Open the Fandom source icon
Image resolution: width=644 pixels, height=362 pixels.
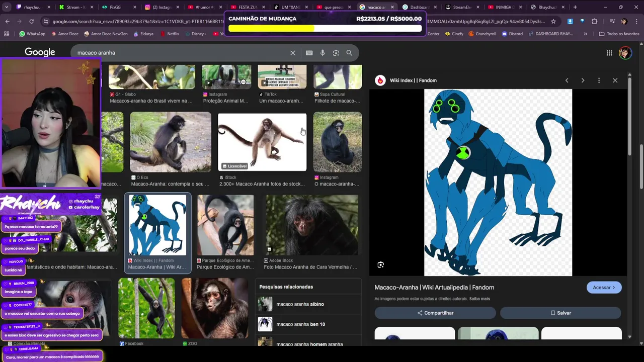380,80
